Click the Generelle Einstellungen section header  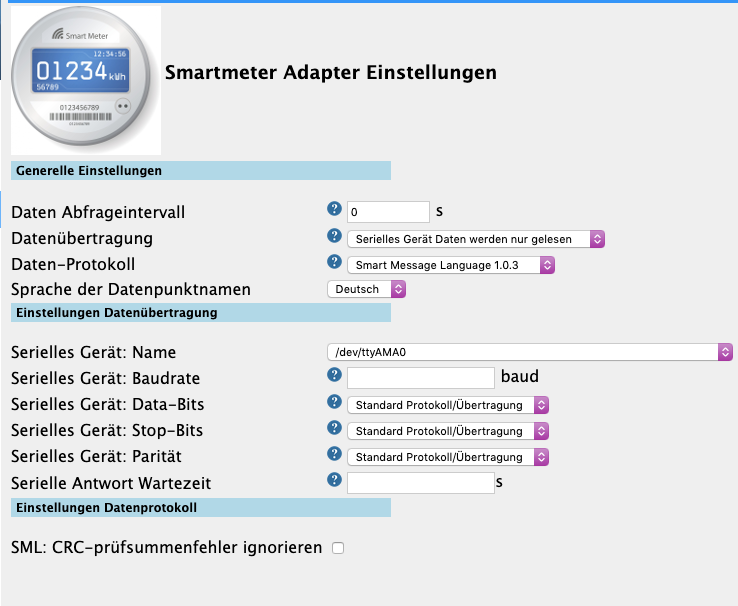coord(201,170)
